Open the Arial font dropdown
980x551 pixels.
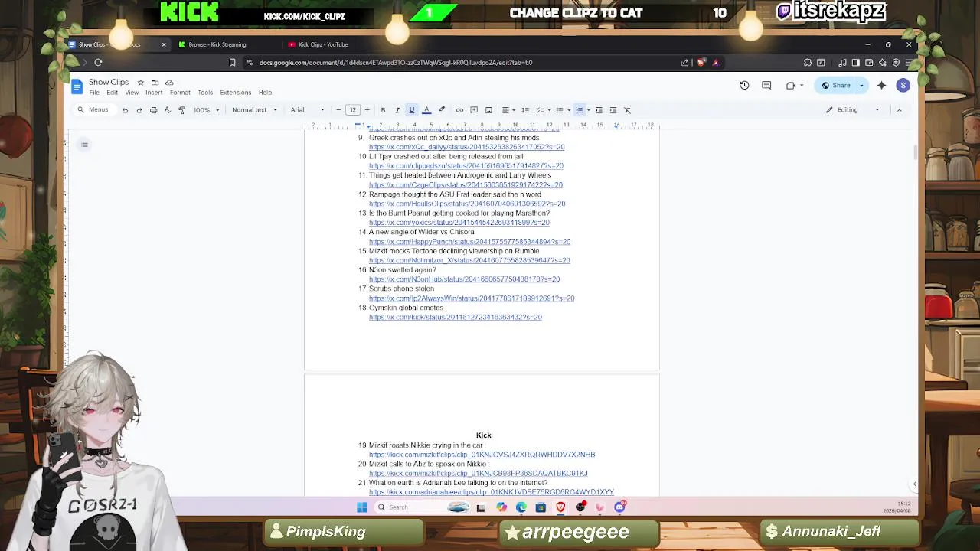(308, 110)
